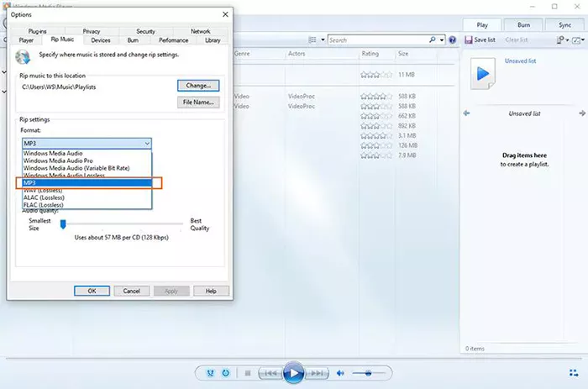Set star rating for the 892 KB item

click(x=376, y=126)
